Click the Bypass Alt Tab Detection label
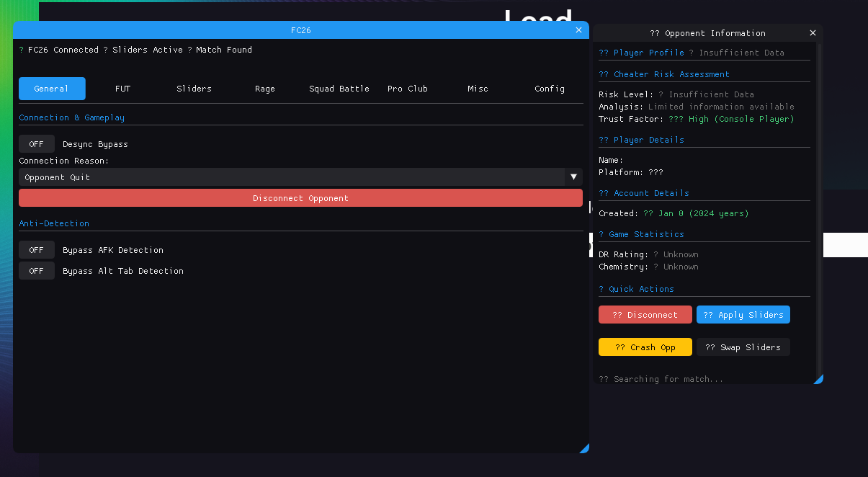The height and width of the screenshot is (477, 868). pos(123,271)
